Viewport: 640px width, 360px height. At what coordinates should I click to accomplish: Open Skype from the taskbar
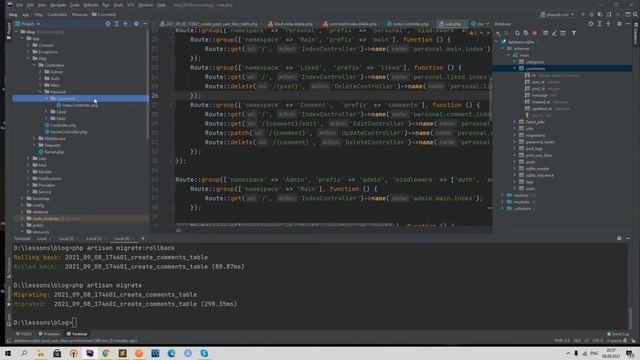204,353
